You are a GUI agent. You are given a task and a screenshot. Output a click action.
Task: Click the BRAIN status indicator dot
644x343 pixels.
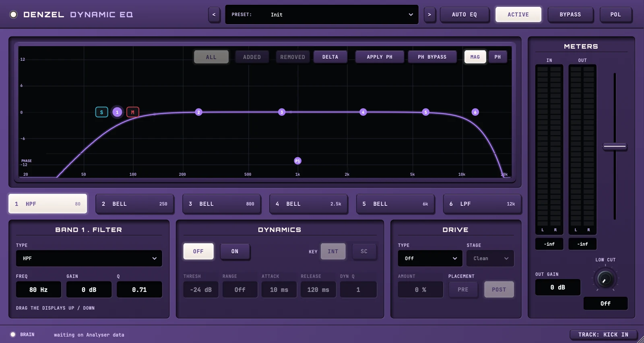pos(13,335)
